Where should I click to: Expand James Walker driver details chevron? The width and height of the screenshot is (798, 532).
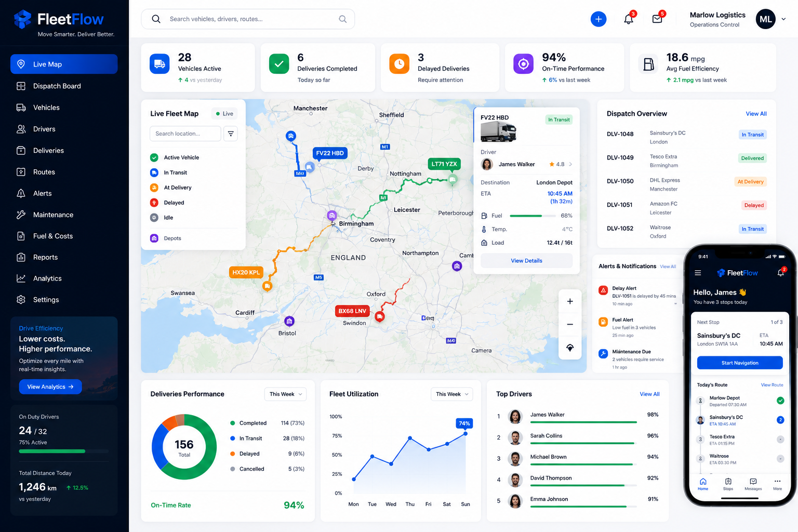coord(570,164)
